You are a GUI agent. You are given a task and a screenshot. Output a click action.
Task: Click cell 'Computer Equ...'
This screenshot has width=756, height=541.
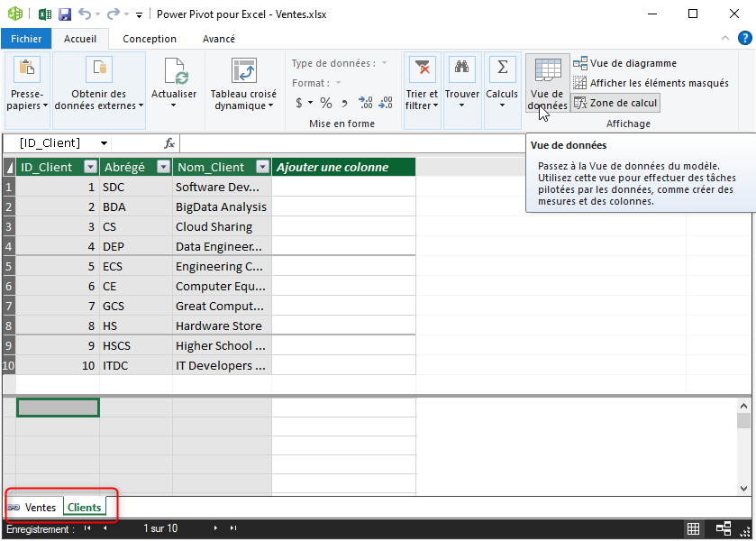(222, 286)
